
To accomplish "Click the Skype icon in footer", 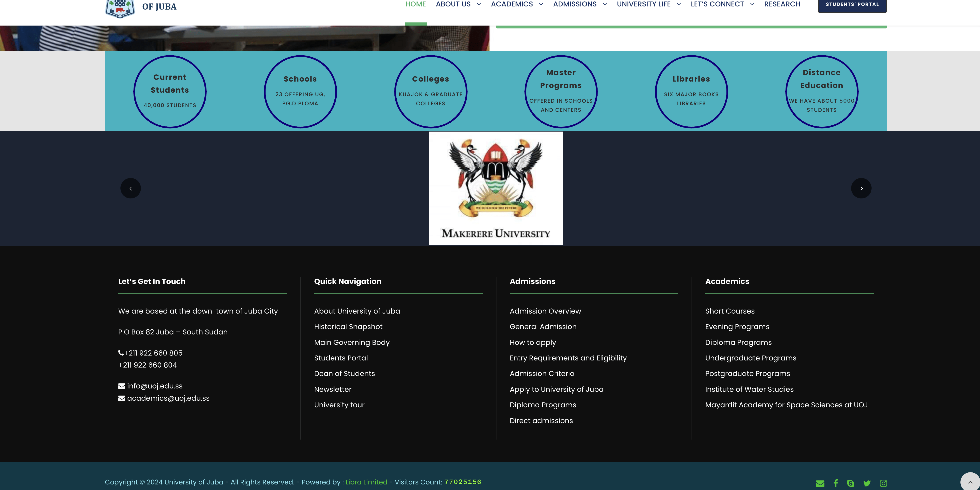I will pos(851,484).
